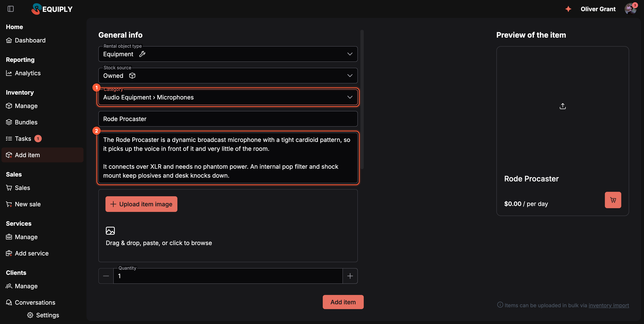Open the AI sparkle assistant icon
The image size is (644, 324).
pos(568,9)
